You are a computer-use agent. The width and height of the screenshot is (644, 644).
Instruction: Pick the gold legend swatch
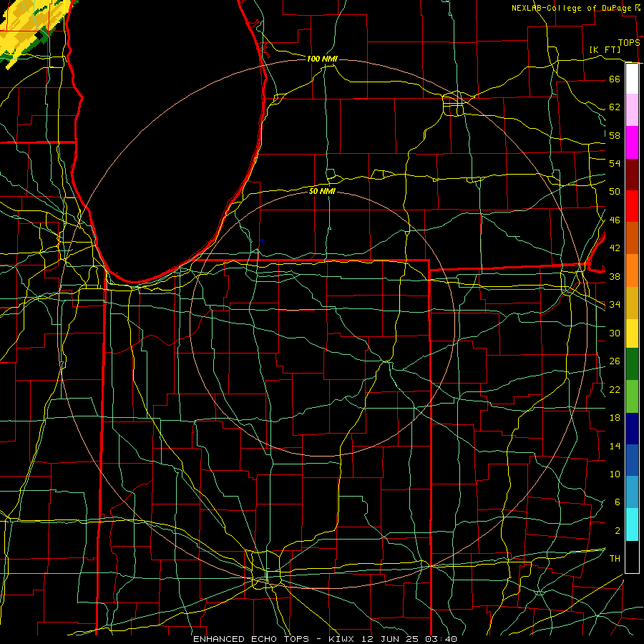point(632,303)
